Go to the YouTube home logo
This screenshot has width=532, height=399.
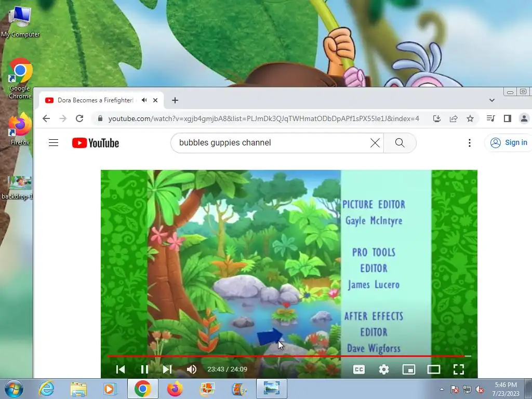96,143
